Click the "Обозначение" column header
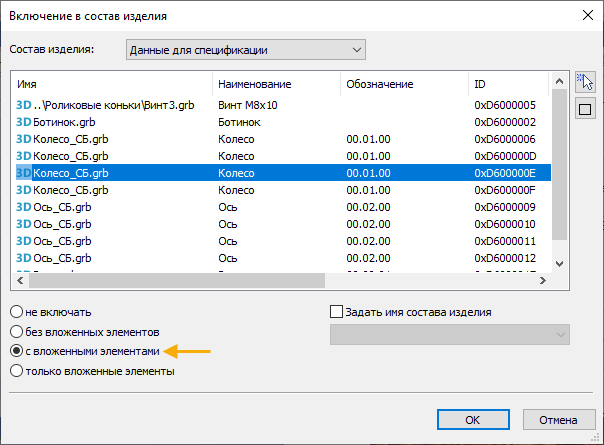 403,84
